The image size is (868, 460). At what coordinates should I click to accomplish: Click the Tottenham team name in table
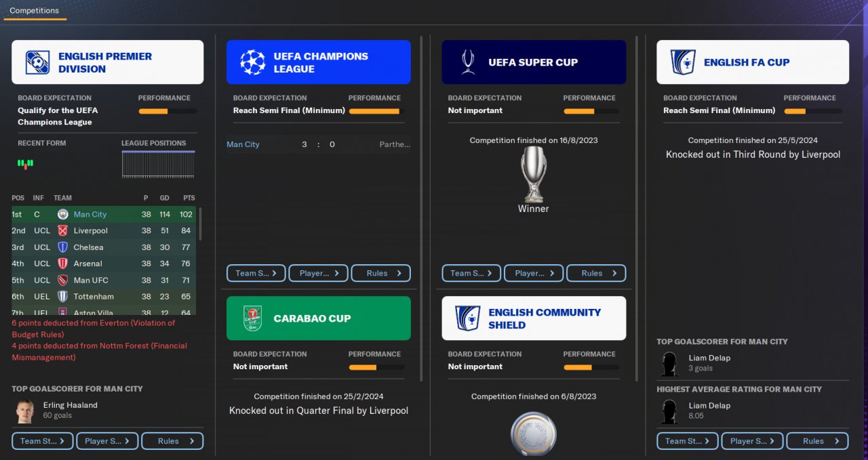point(94,296)
